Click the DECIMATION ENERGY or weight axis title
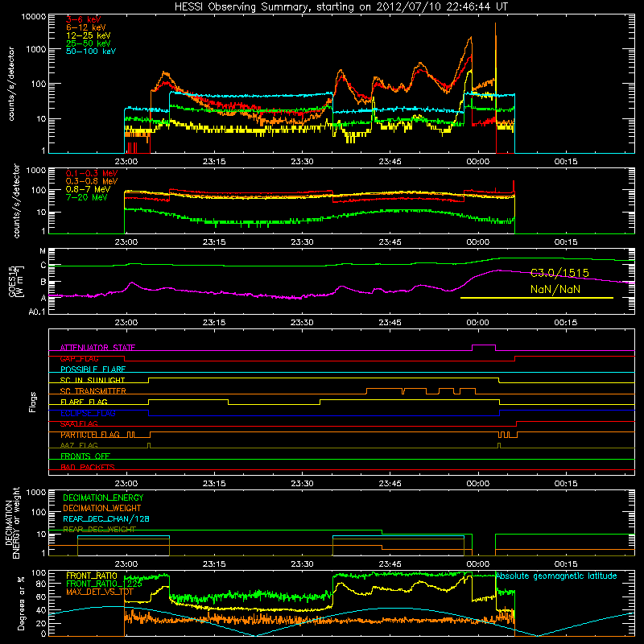The height and width of the screenshot is (644, 644). 12,522
